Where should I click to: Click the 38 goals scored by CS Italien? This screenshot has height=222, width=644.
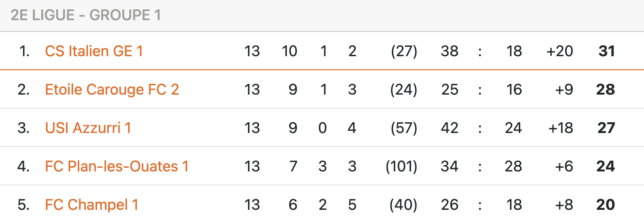point(449,51)
